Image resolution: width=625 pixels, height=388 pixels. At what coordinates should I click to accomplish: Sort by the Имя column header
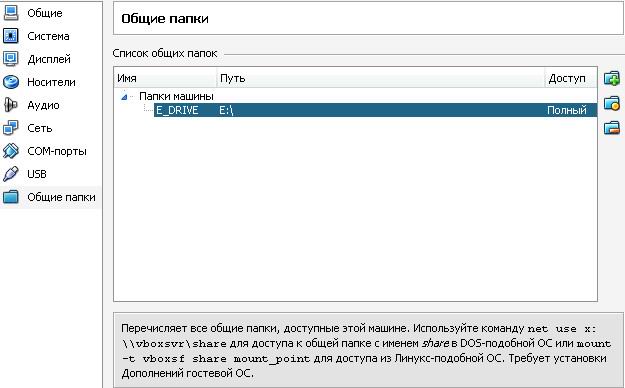tap(166, 78)
